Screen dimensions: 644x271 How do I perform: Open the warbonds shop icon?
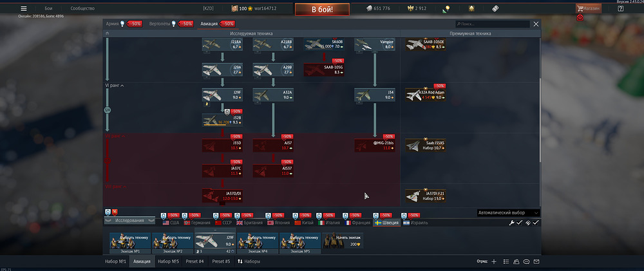(472, 8)
